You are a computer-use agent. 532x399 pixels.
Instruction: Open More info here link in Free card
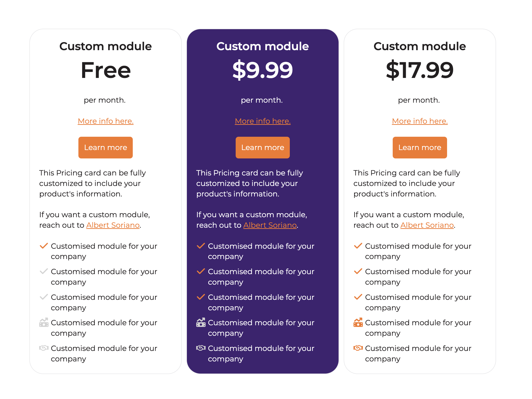(x=105, y=121)
